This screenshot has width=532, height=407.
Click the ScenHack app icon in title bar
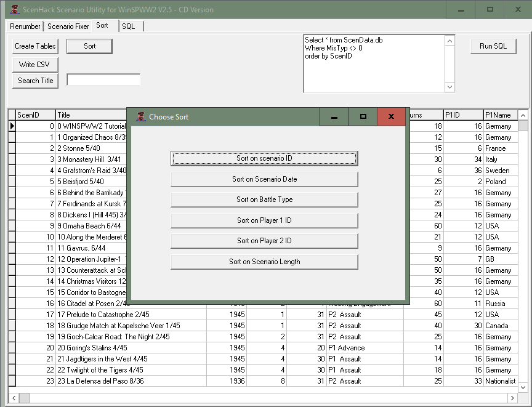pos(14,9)
